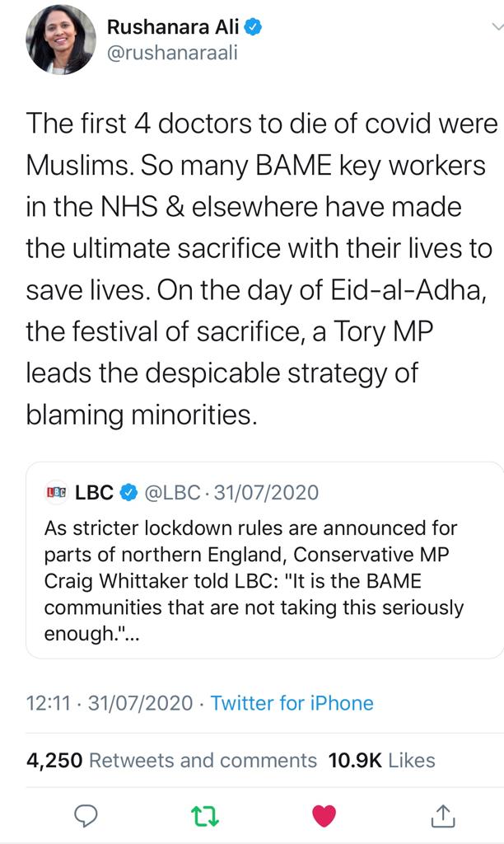View the 4,250 Retweets and comments
This screenshot has height=844, width=504.
(171, 760)
